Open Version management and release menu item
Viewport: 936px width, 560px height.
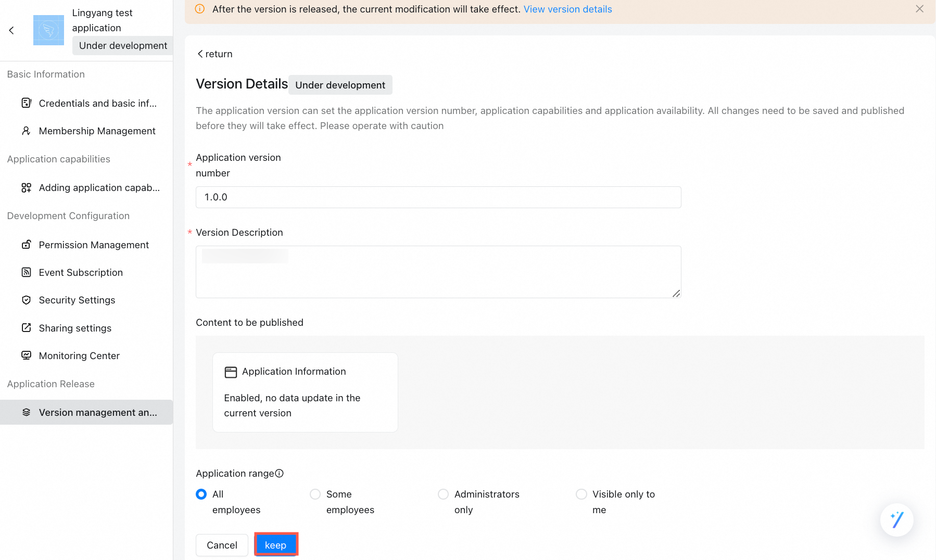coord(86,412)
